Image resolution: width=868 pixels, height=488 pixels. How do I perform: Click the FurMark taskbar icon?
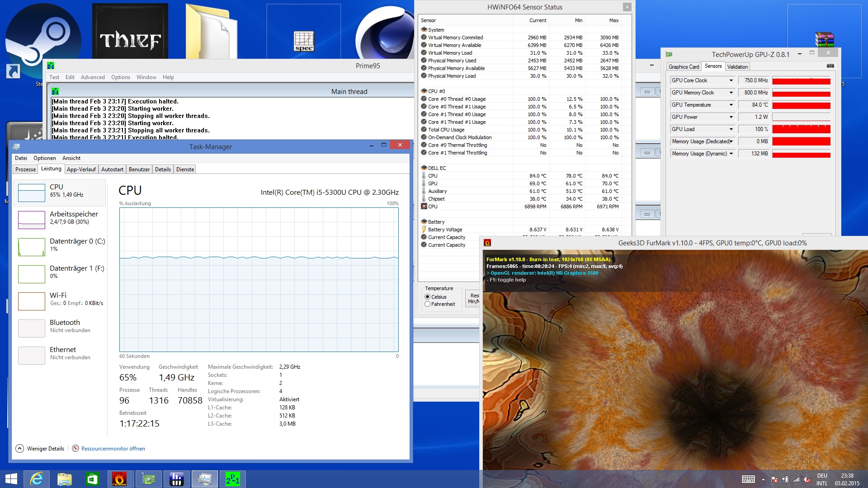click(119, 479)
